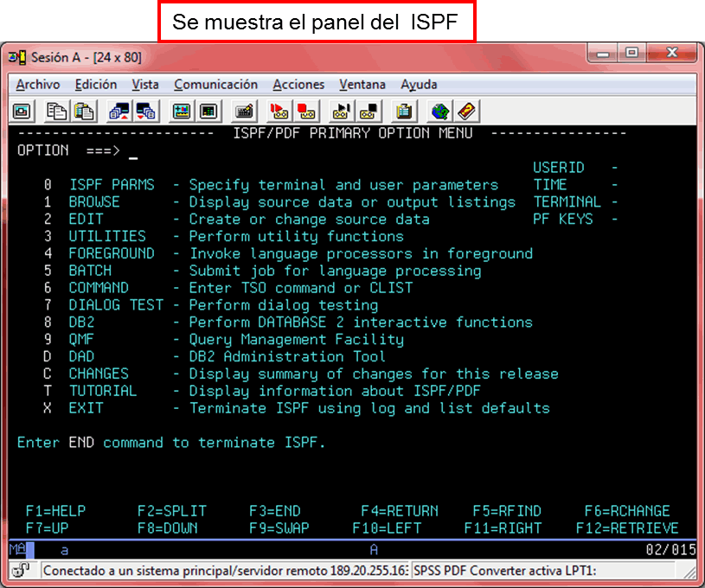Image resolution: width=705 pixels, height=588 pixels.
Task: Play macro with the black play cassette icon
Action: coord(342,111)
